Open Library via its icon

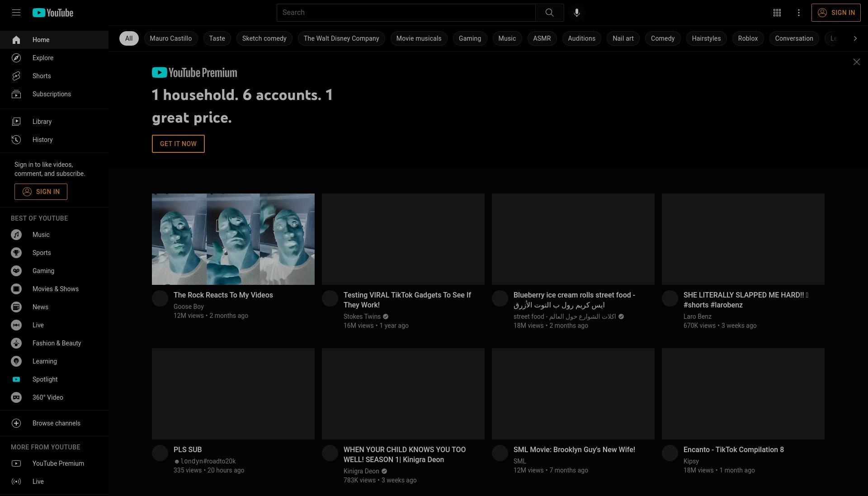coord(16,122)
